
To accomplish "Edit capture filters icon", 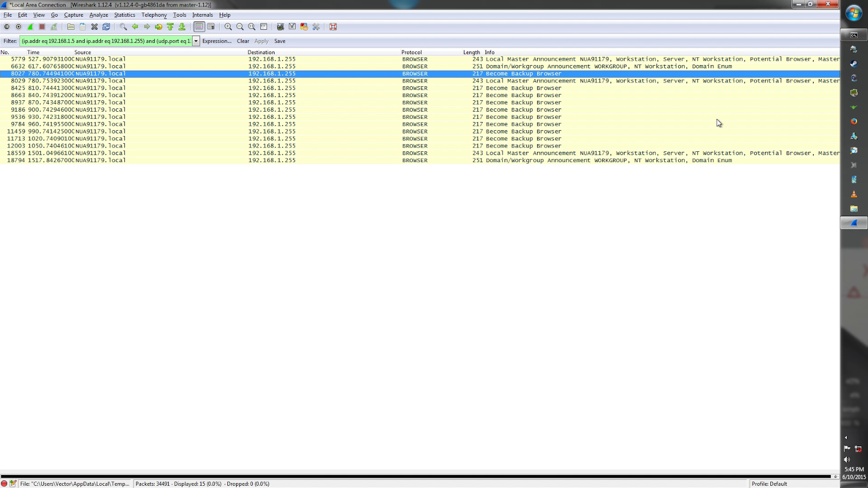I will [x=280, y=27].
